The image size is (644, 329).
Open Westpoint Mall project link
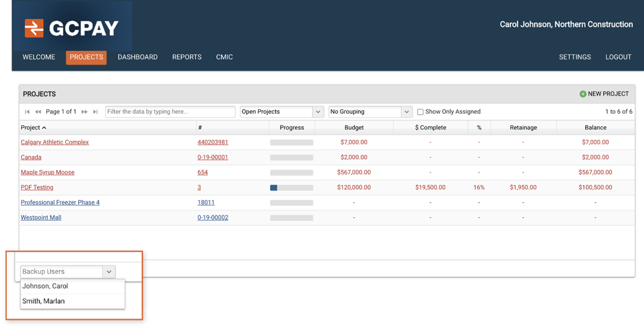(41, 217)
